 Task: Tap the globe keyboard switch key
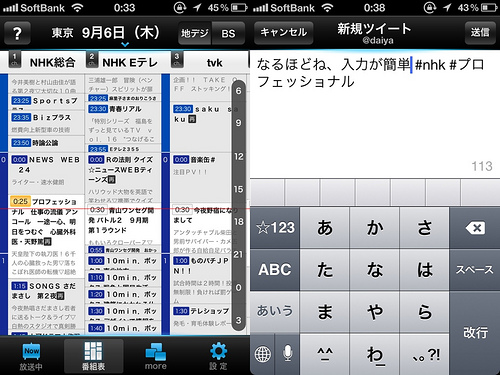263,354
